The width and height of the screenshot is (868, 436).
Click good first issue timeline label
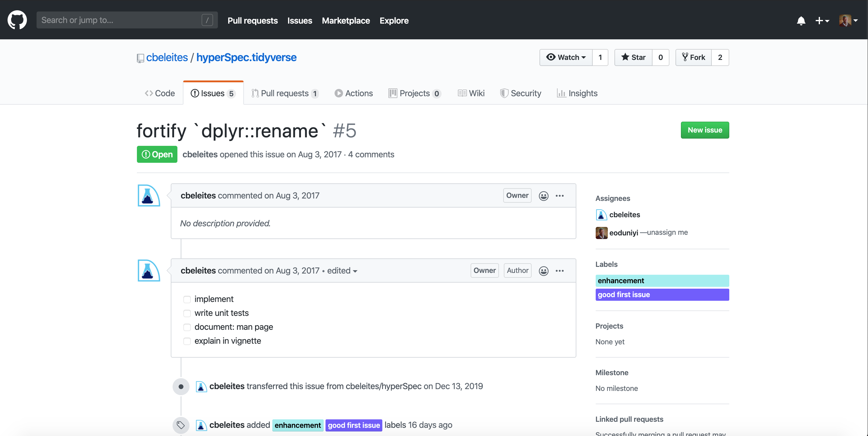(x=354, y=425)
